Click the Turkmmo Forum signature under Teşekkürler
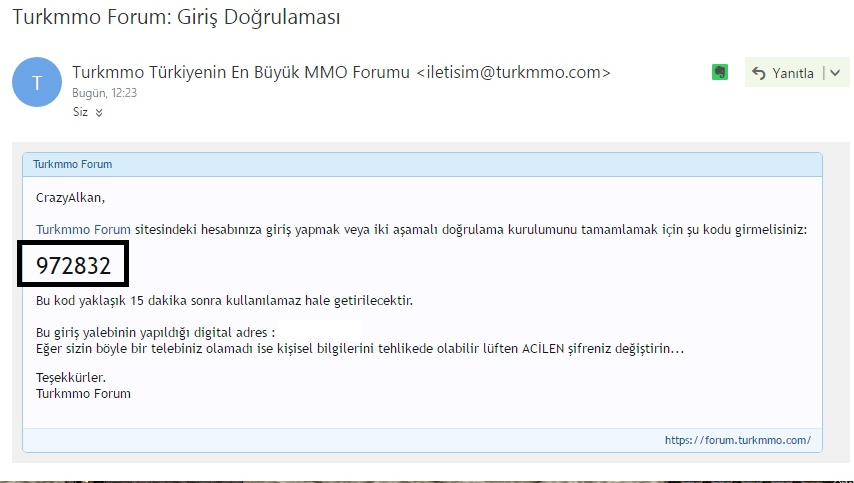 [83, 394]
